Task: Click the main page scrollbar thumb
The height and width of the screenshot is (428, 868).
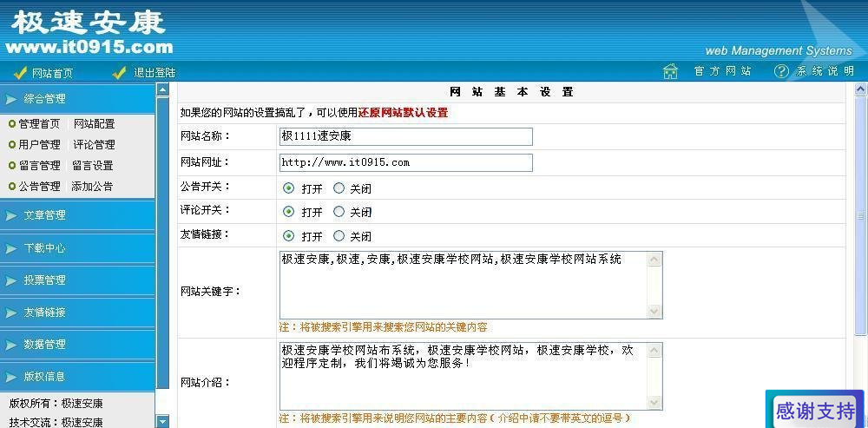Action: pyautogui.click(x=861, y=215)
